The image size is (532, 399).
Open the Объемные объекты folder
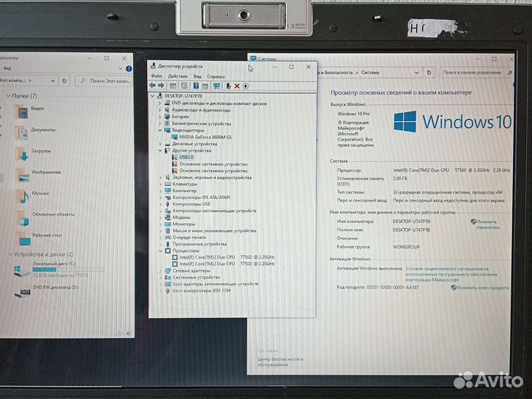tap(45, 217)
